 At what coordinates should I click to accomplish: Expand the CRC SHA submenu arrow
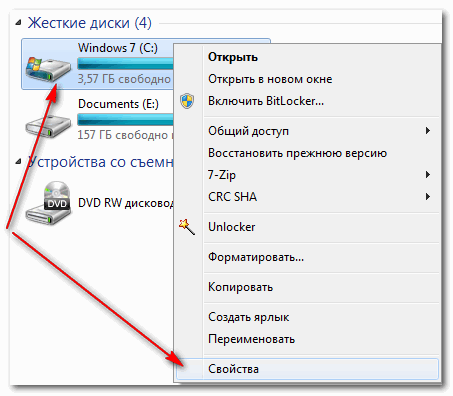[428, 197]
